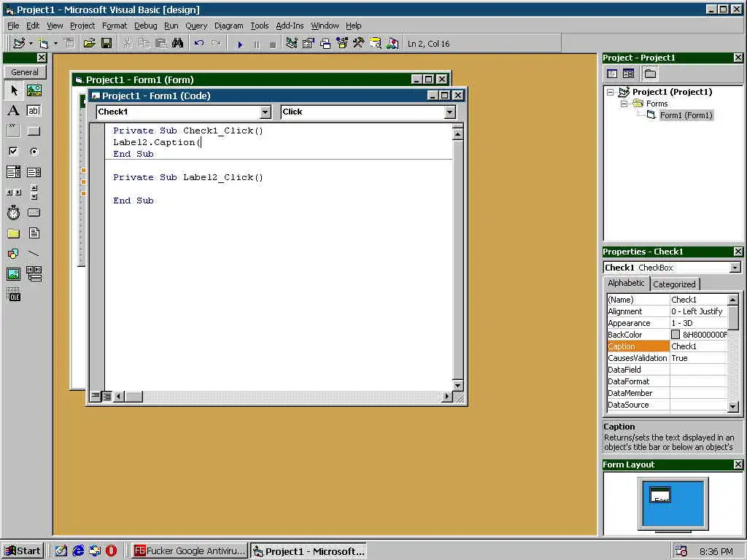The width and height of the screenshot is (747, 560).
Task: Select the Shape tool
Action: (x=14, y=254)
